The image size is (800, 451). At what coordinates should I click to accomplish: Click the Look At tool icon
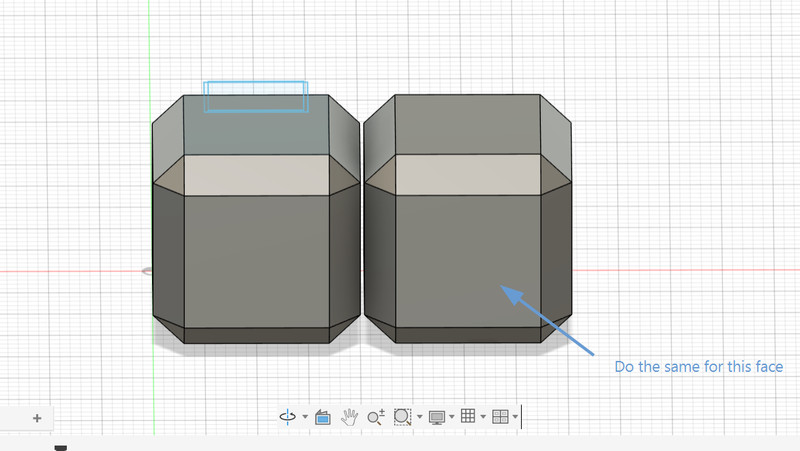(x=323, y=417)
